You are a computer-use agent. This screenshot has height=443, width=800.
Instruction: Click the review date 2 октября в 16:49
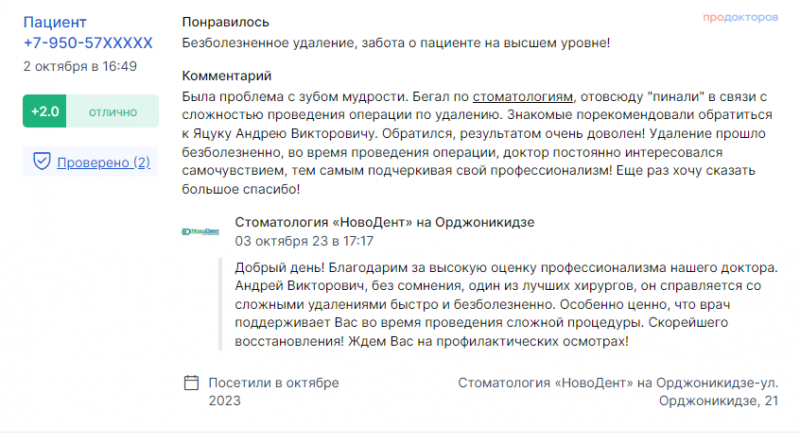[x=80, y=66]
